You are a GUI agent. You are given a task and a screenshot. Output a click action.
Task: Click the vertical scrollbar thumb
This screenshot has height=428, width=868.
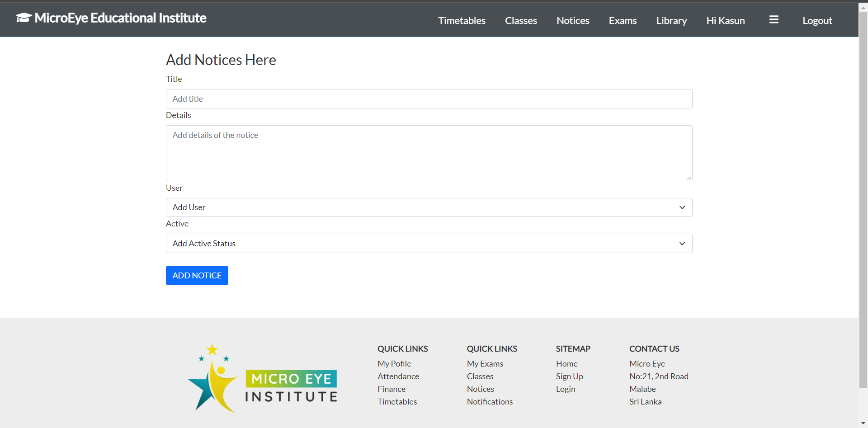click(x=863, y=199)
